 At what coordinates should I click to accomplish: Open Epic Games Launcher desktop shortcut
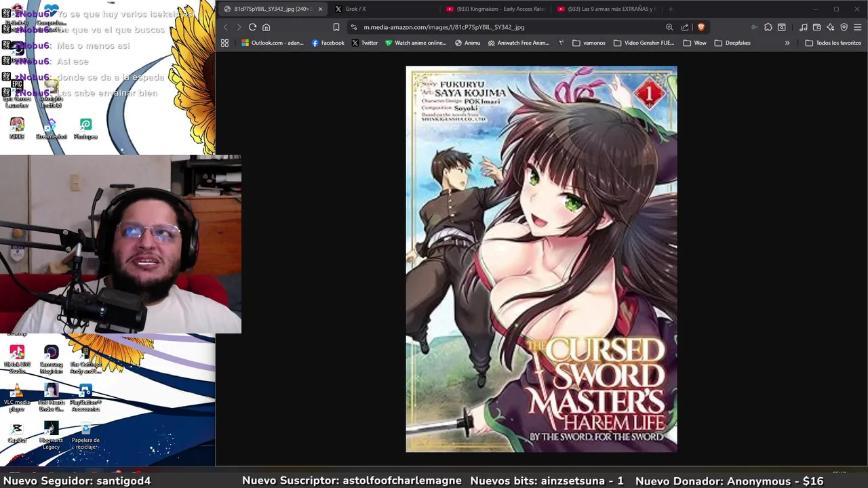coord(17,95)
